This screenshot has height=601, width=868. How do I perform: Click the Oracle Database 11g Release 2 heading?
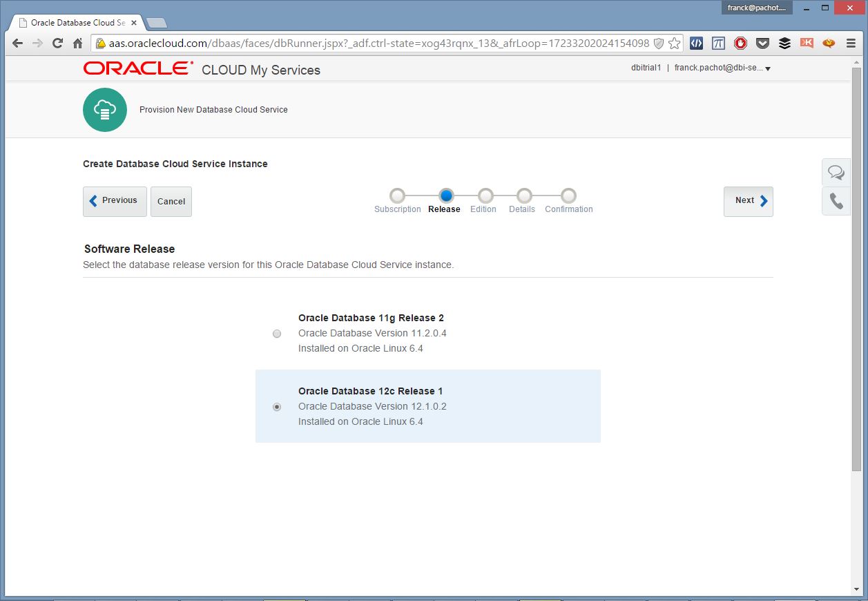(x=371, y=318)
